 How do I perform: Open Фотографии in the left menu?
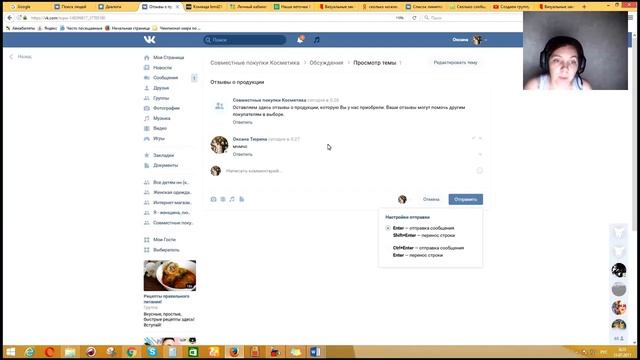click(166, 108)
